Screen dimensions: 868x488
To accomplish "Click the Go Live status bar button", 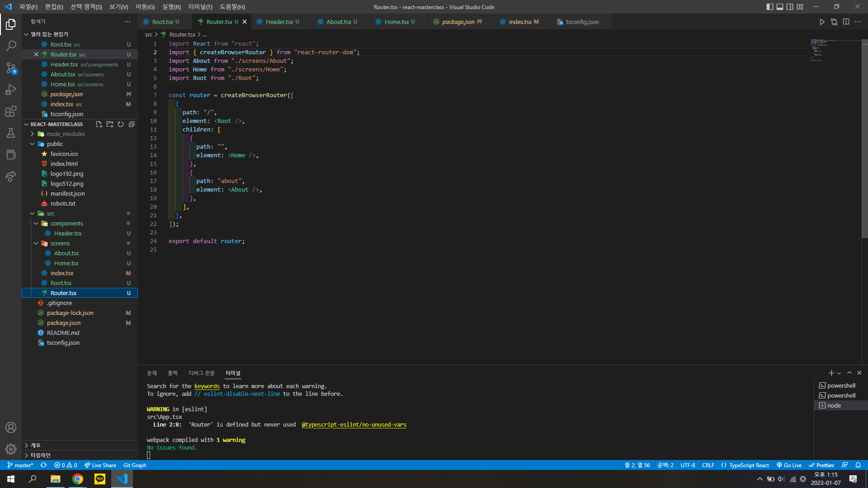I will [x=789, y=465].
